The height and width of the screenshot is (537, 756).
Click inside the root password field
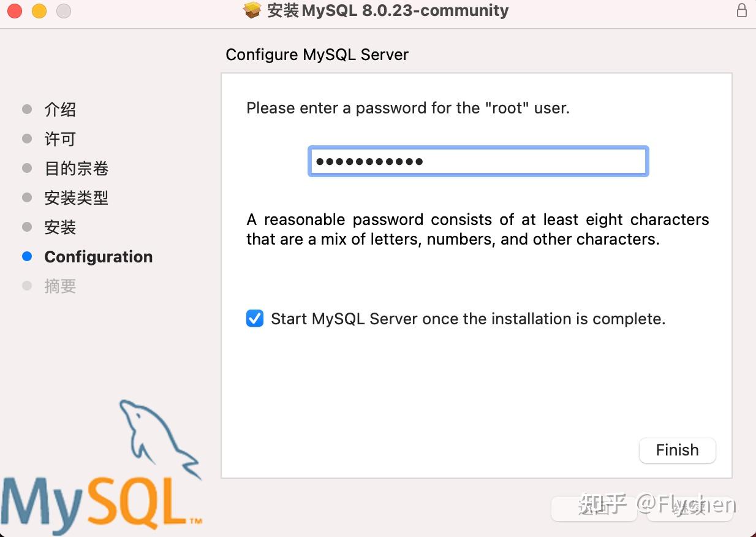[x=478, y=161]
